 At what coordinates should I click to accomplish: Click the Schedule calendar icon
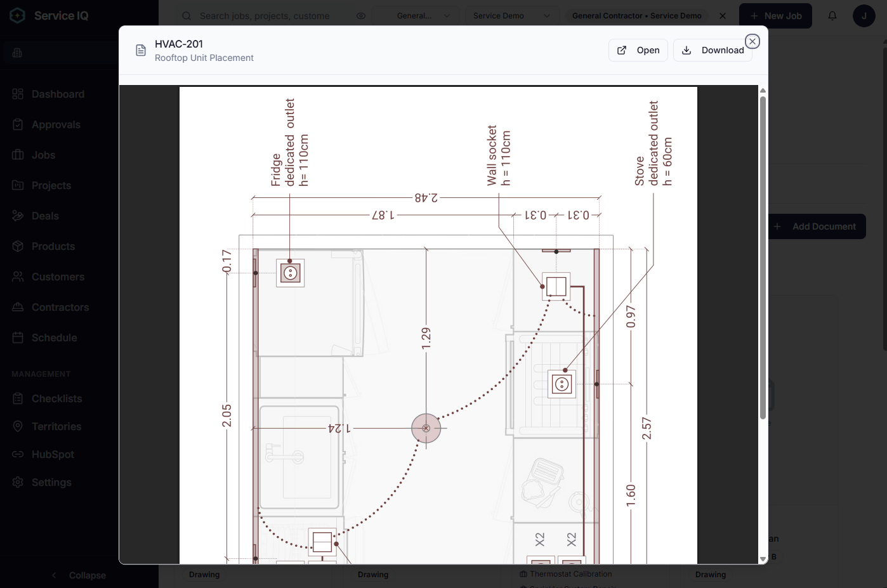18,337
